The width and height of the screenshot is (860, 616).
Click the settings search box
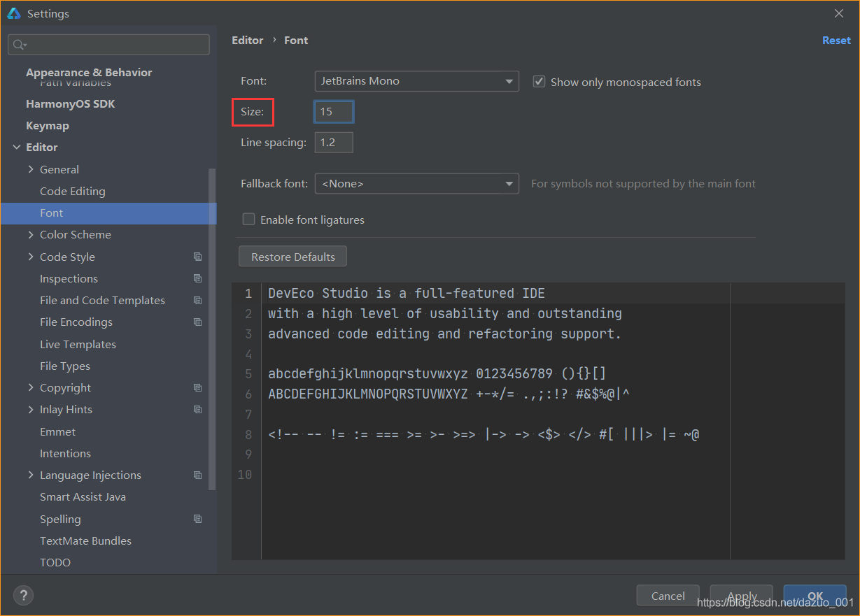[x=108, y=45]
